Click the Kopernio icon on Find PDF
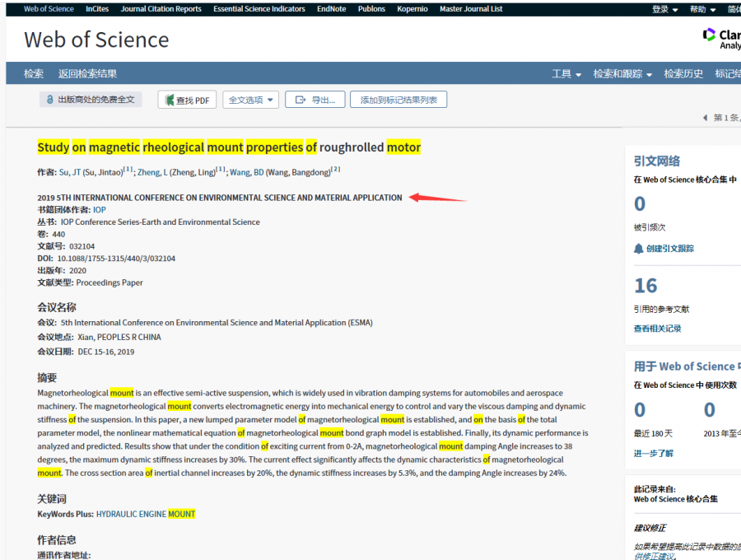The width and height of the screenshot is (741, 560). coord(169,100)
